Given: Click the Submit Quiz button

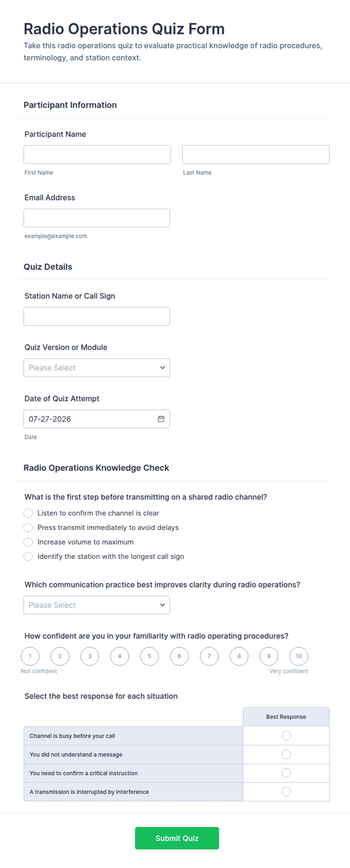Looking at the screenshot, I should (x=177, y=838).
